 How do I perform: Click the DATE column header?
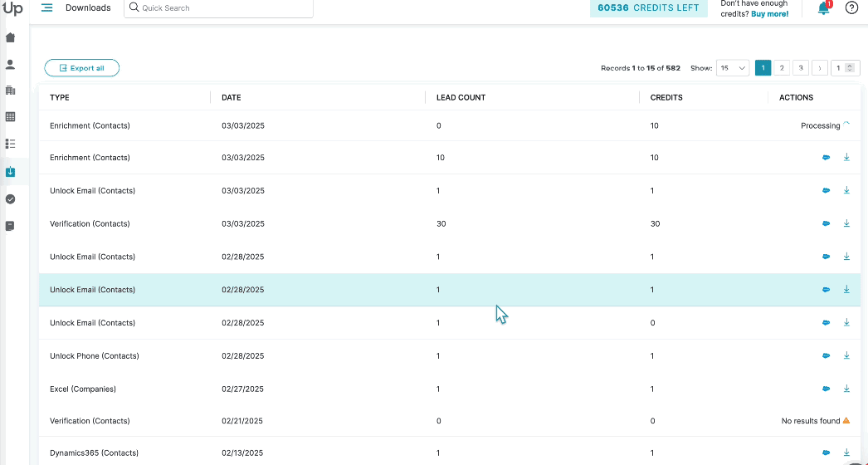[232, 97]
